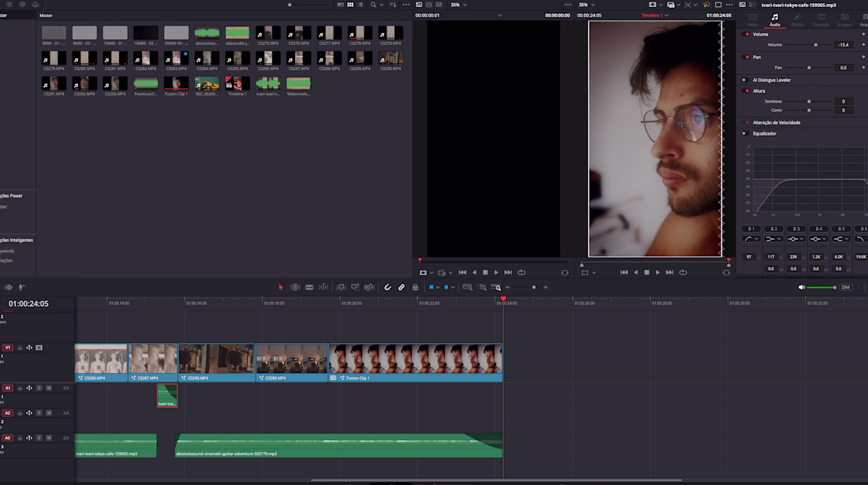Click the timeline zoom in plus
This screenshot has width=868, height=485.
coord(545,288)
